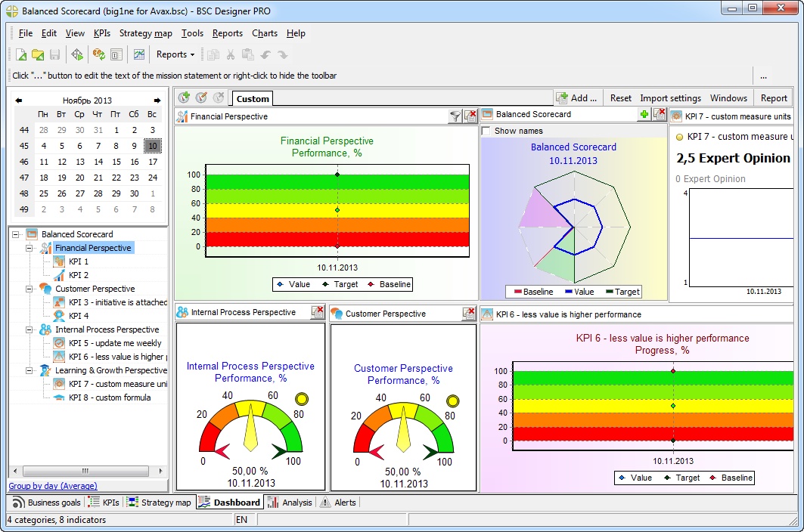Click the line chart toolbar icon

pos(139,54)
